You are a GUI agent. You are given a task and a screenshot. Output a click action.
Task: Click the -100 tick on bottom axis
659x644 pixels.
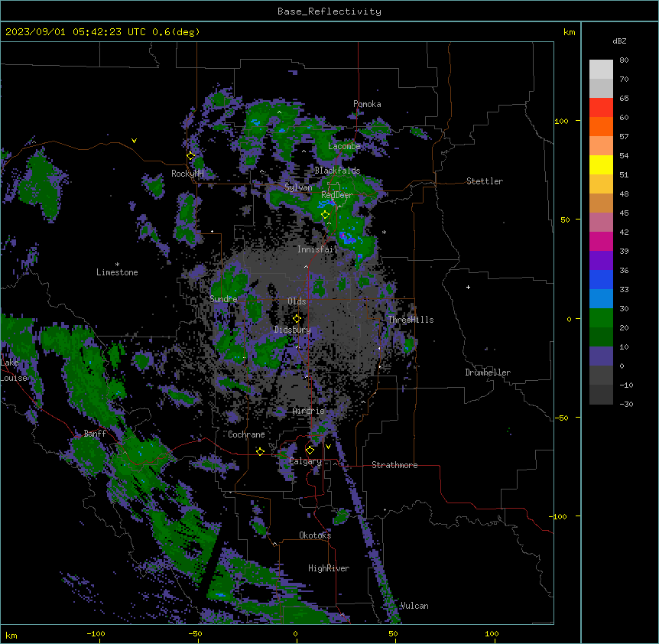96,633
